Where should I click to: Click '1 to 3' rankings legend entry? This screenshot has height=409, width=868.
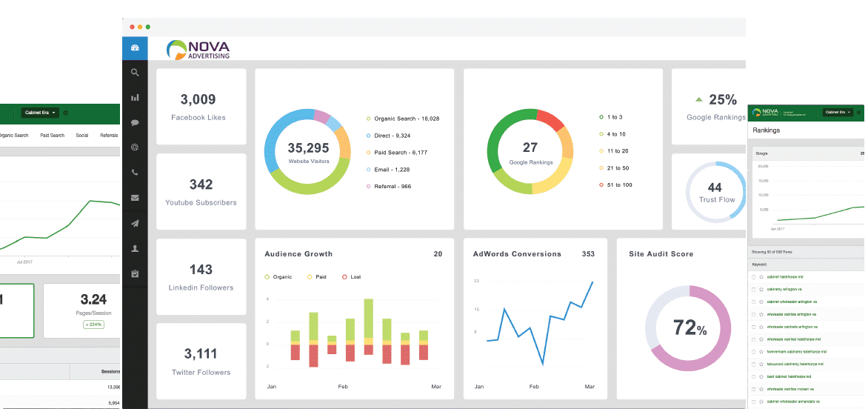click(610, 117)
